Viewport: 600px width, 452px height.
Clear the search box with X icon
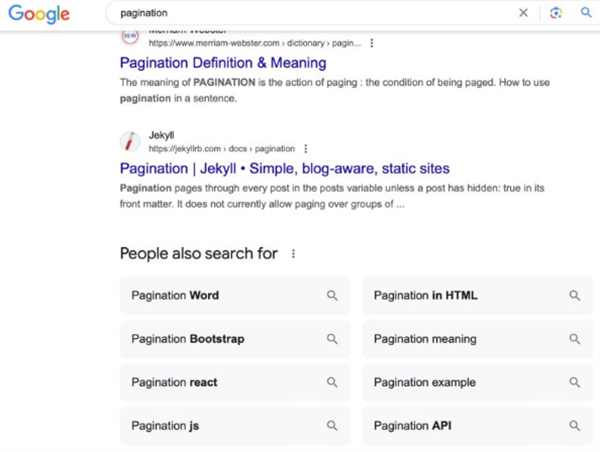pos(523,13)
